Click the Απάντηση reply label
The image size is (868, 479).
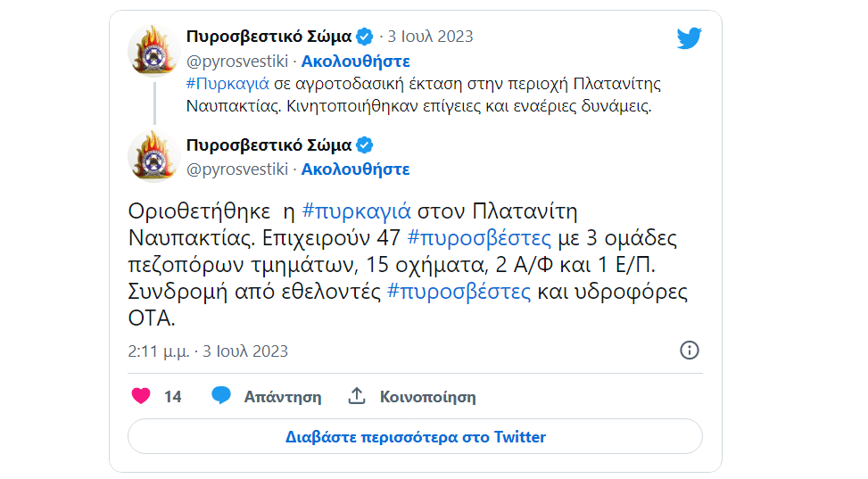click(x=282, y=397)
